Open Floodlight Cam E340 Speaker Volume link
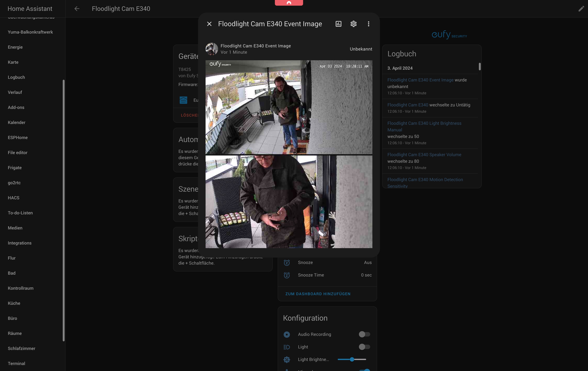Screen dimensions: 588x371 [424, 155]
